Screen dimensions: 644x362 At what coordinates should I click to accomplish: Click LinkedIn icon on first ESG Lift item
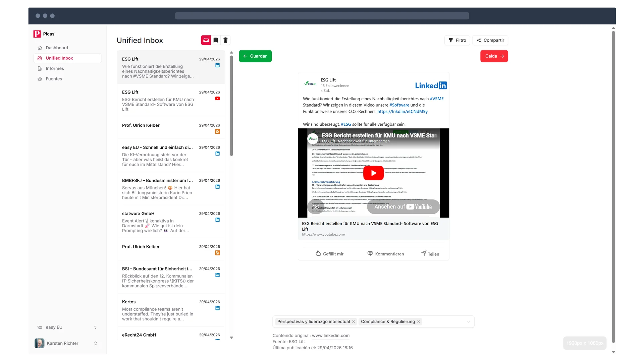click(218, 65)
